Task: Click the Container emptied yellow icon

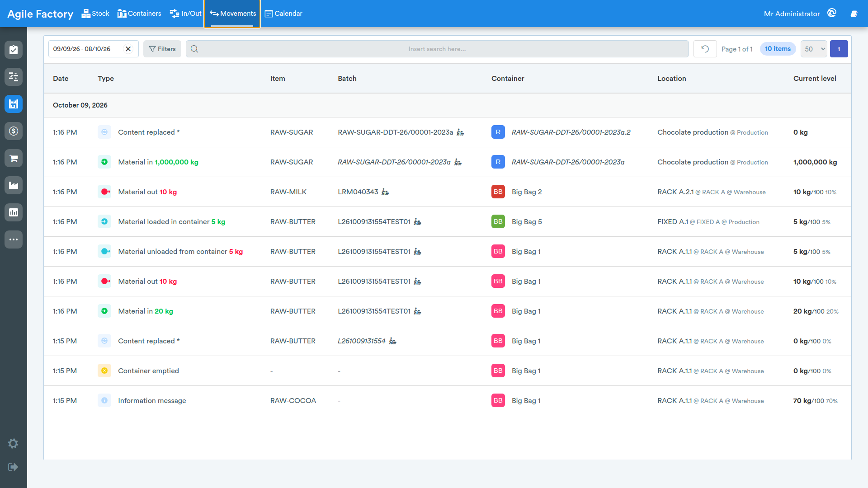Action: point(104,371)
